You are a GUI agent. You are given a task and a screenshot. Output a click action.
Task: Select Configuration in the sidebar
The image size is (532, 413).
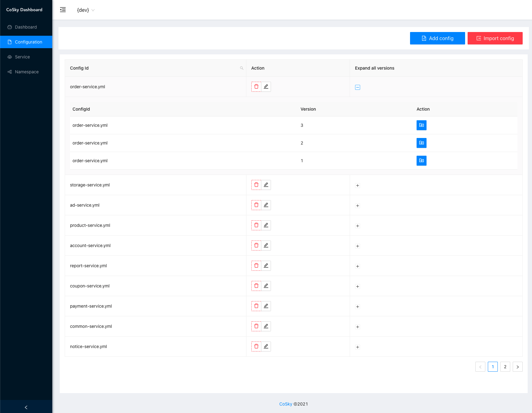(x=26, y=42)
